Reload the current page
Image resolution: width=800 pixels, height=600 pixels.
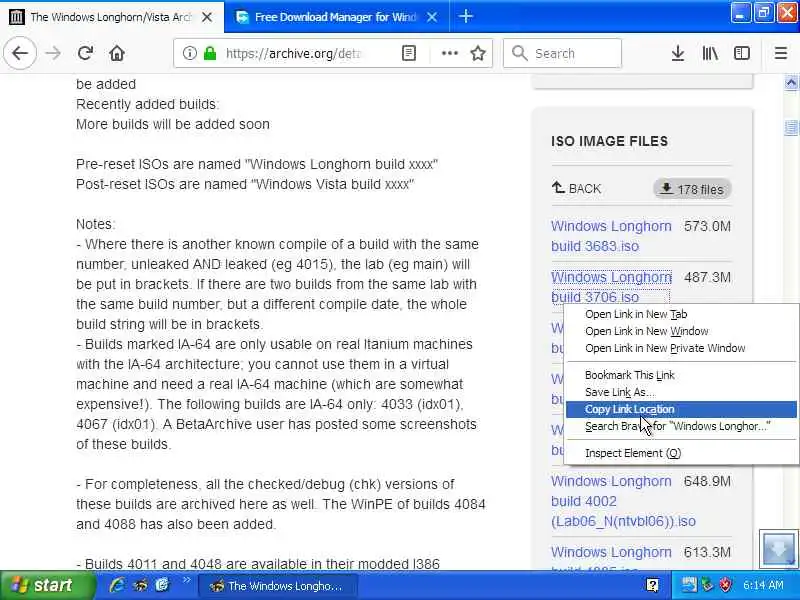(x=85, y=53)
